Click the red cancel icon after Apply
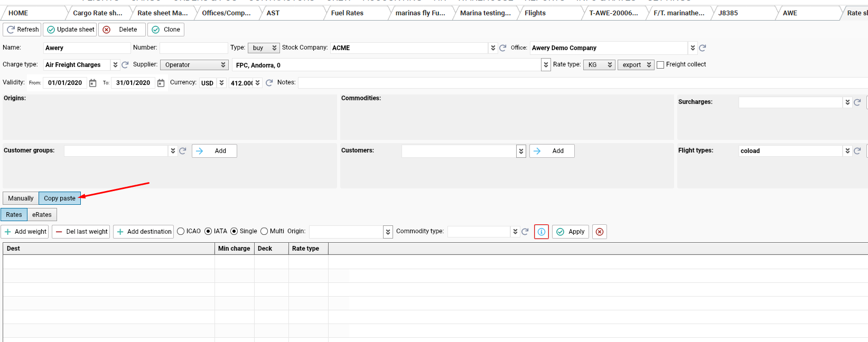 click(x=599, y=232)
